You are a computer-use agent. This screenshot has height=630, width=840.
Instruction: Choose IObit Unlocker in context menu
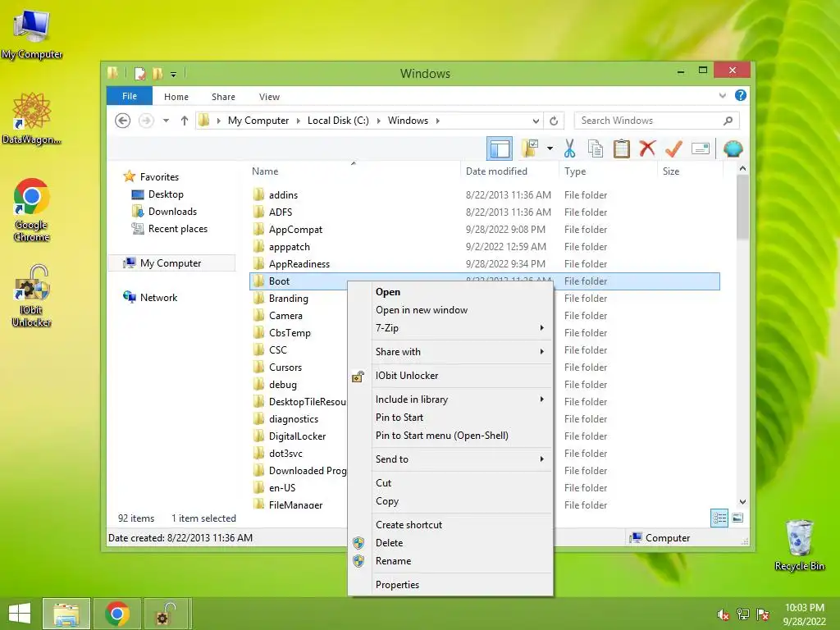pyautogui.click(x=450, y=376)
